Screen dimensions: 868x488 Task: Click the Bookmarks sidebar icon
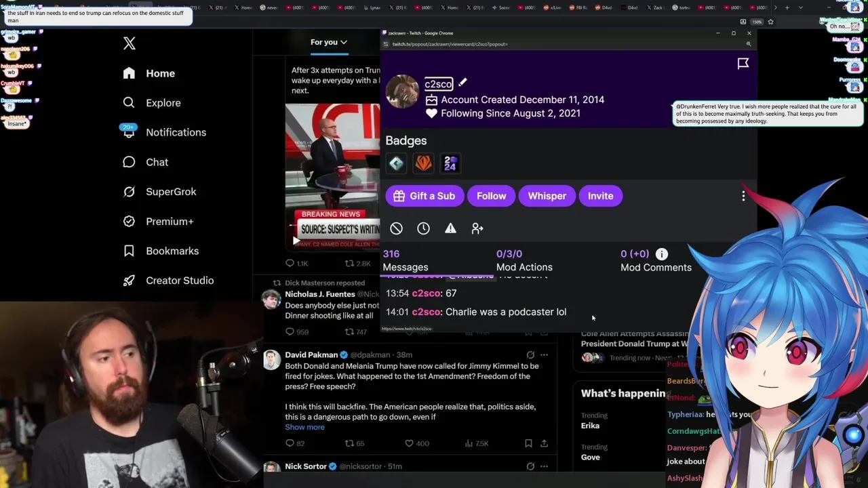(x=129, y=251)
